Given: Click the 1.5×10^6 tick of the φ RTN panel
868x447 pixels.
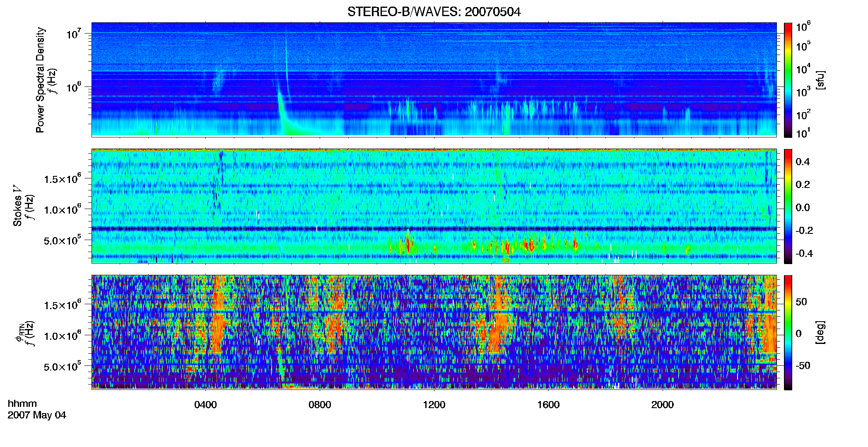Looking at the screenshot, I should (x=63, y=305).
